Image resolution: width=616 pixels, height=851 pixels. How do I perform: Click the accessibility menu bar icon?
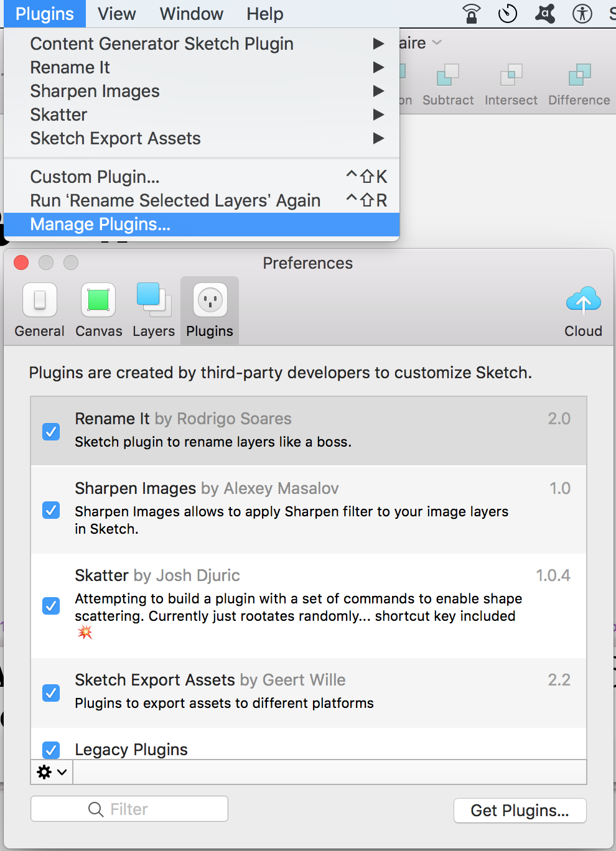pyautogui.click(x=582, y=13)
